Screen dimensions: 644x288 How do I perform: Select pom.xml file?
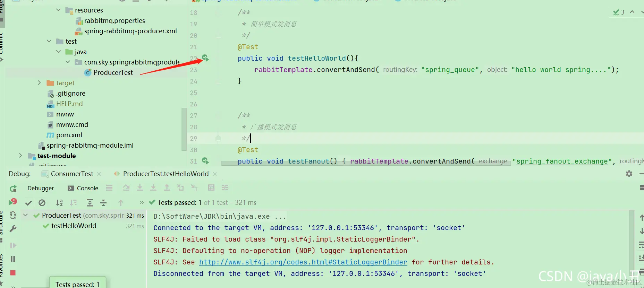69,135
